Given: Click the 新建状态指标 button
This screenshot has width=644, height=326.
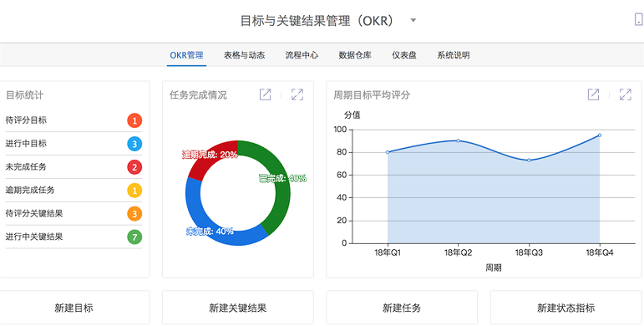Looking at the screenshot, I should pyautogui.click(x=566, y=308).
